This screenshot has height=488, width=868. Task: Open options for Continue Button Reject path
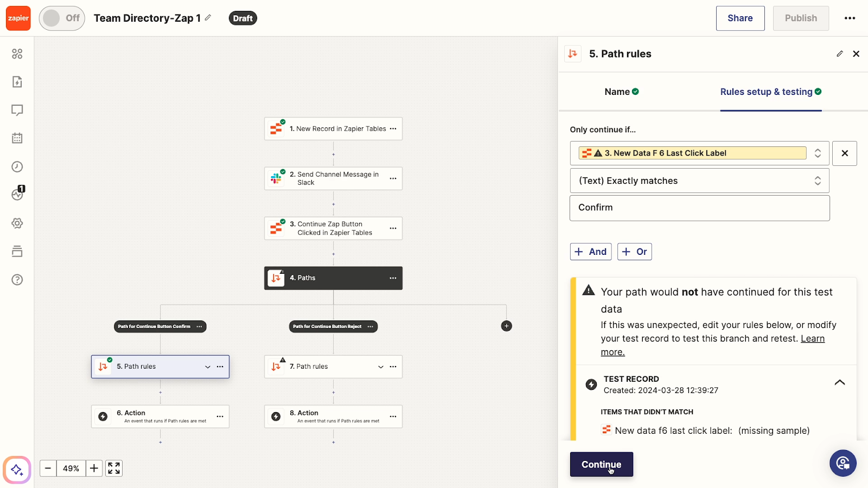[x=371, y=326]
